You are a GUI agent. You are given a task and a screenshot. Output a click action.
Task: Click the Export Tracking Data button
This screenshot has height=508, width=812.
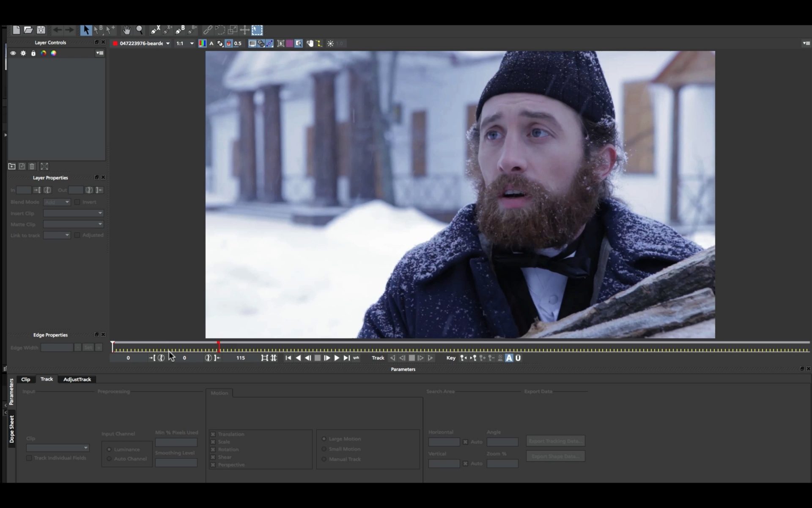[x=556, y=441]
